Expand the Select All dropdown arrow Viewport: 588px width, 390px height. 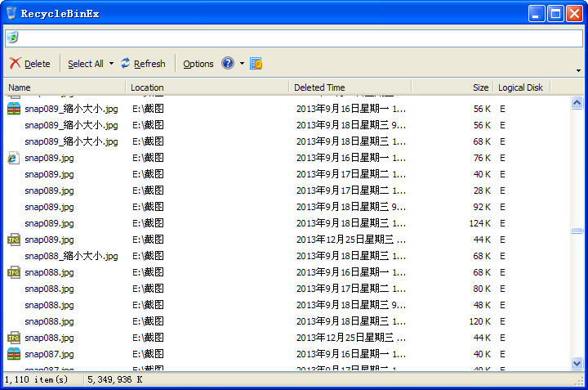(x=111, y=64)
